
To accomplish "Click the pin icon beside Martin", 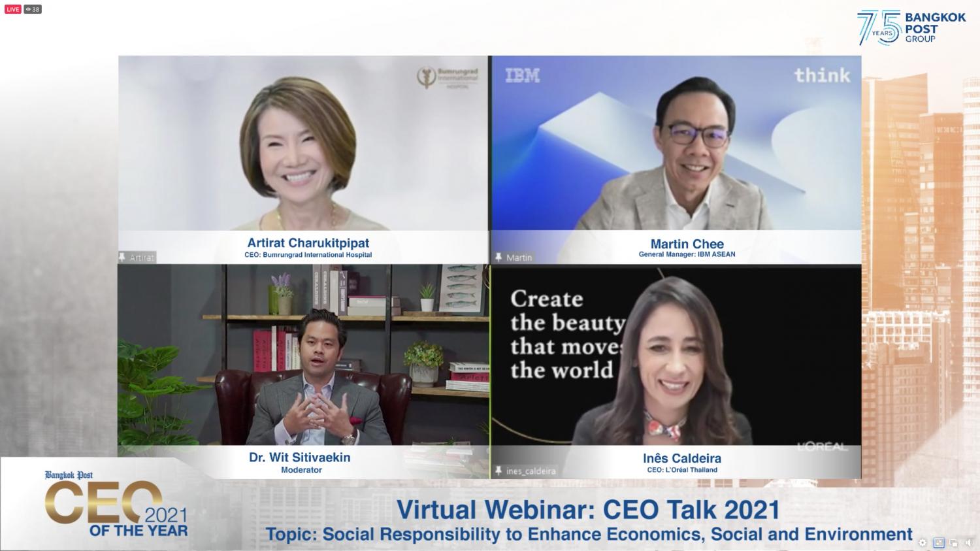I will pos(498,258).
